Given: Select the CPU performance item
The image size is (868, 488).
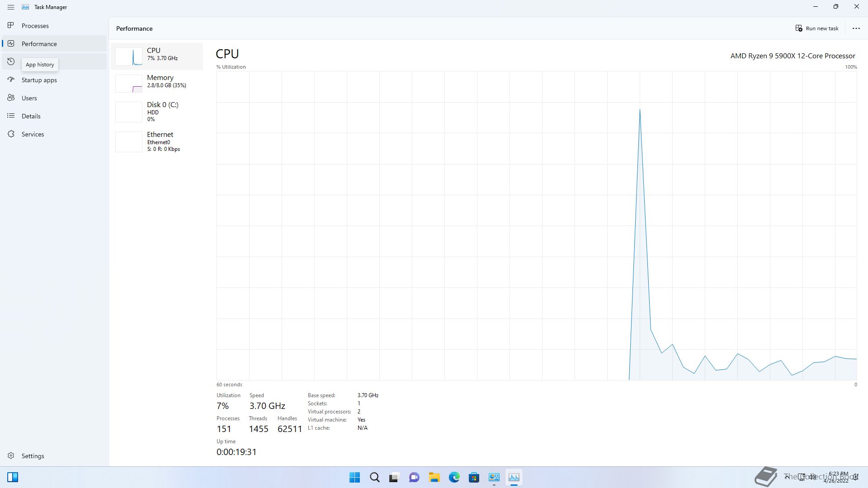Looking at the screenshot, I should click(157, 56).
